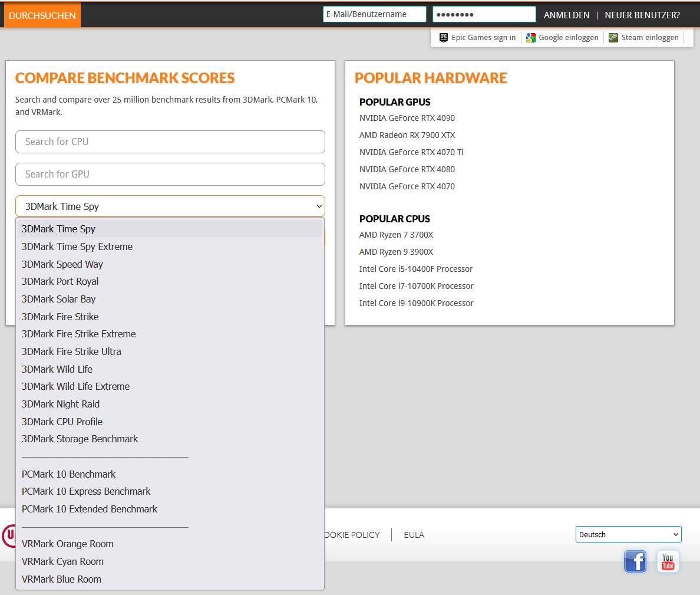Click the Epic Games sign-in icon
Viewport: 700px width, 595px height.
(x=443, y=38)
